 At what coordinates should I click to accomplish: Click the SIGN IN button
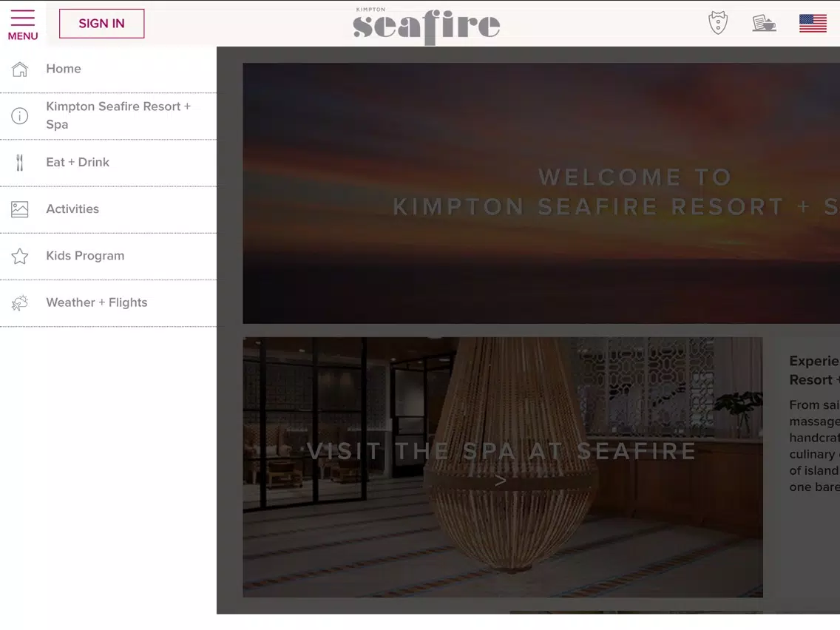tap(102, 24)
